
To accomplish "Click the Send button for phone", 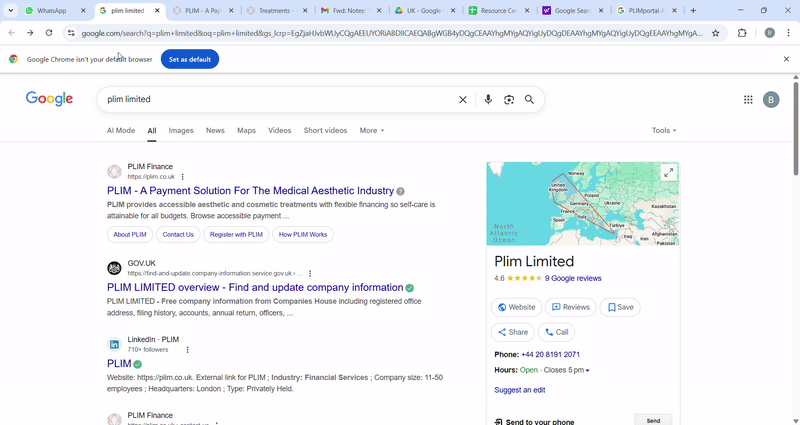I will pos(653,420).
